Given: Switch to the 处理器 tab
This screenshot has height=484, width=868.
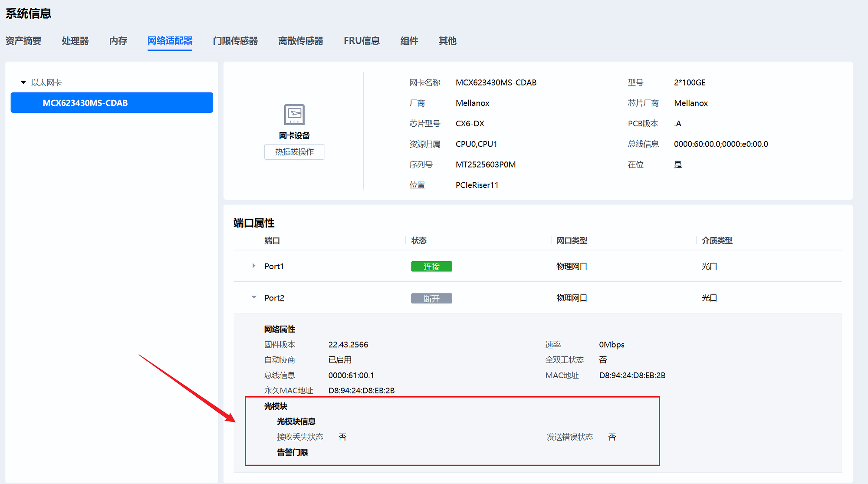Looking at the screenshot, I should point(75,41).
